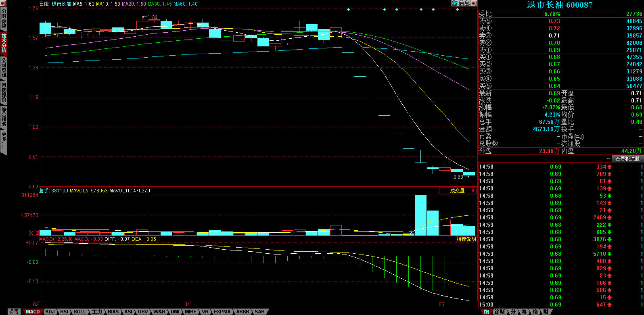
Task: Switch to the VR indicator tab
Action: point(205,312)
